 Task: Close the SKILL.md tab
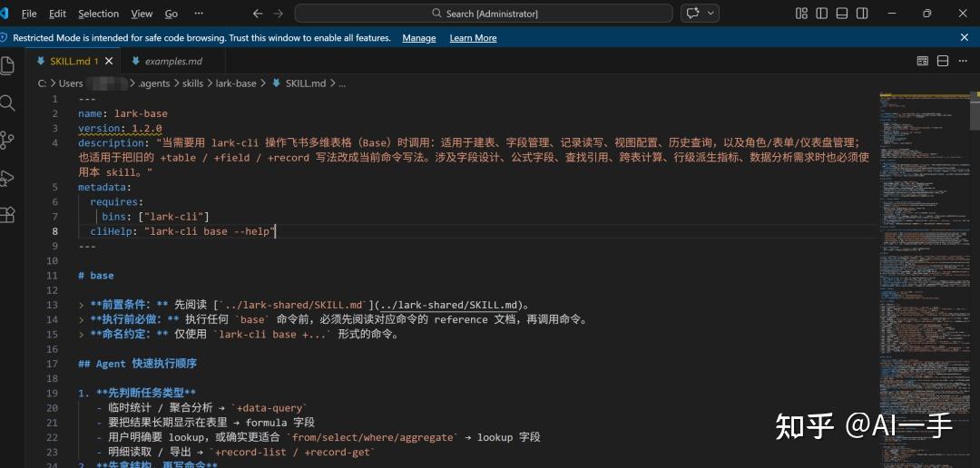coord(109,62)
